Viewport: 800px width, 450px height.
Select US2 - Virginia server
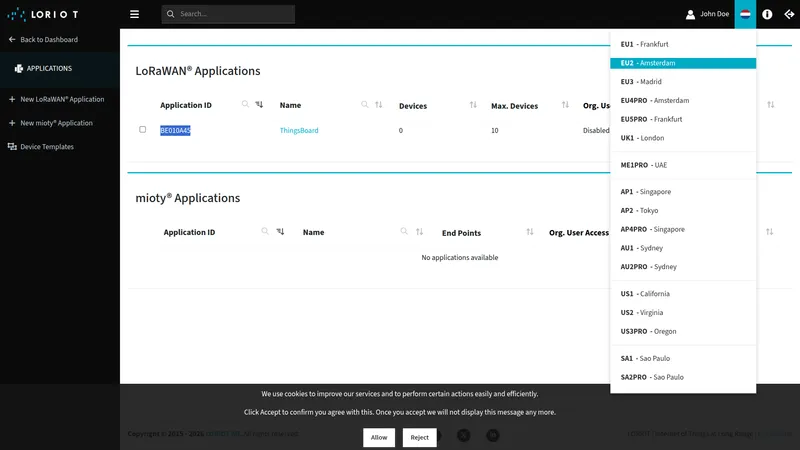coord(683,313)
